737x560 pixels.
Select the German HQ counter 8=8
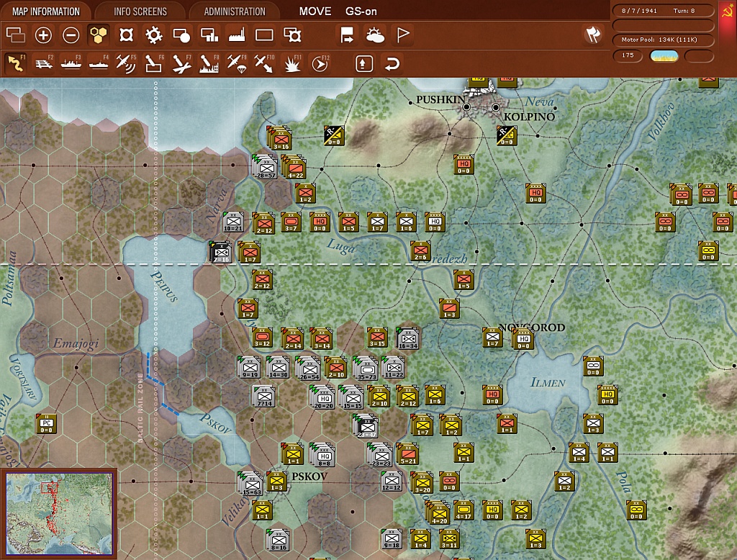[x=323, y=456]
